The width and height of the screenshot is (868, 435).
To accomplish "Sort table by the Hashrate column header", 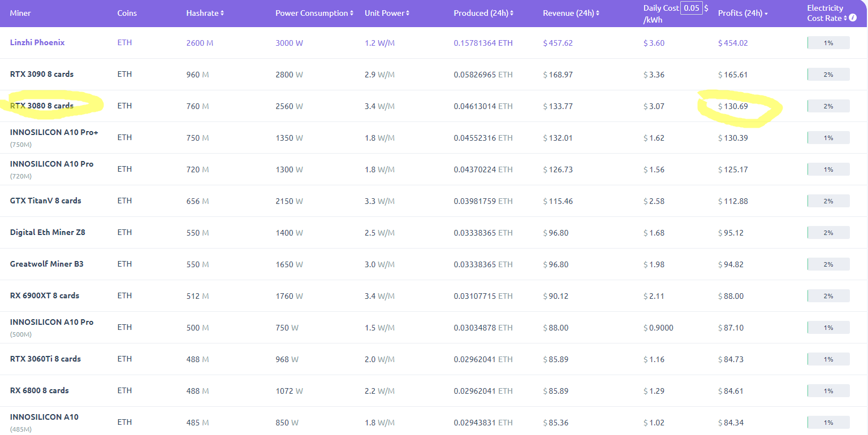I will (202, 13).
